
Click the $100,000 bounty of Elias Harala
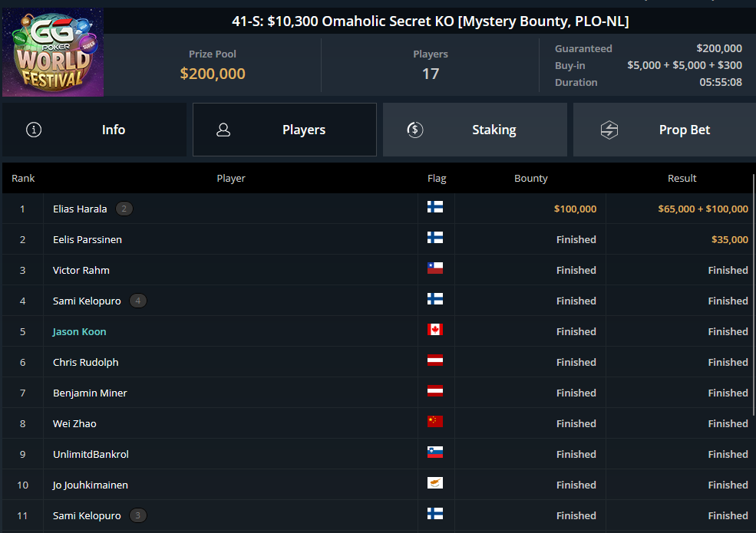[x=575, y=209]
